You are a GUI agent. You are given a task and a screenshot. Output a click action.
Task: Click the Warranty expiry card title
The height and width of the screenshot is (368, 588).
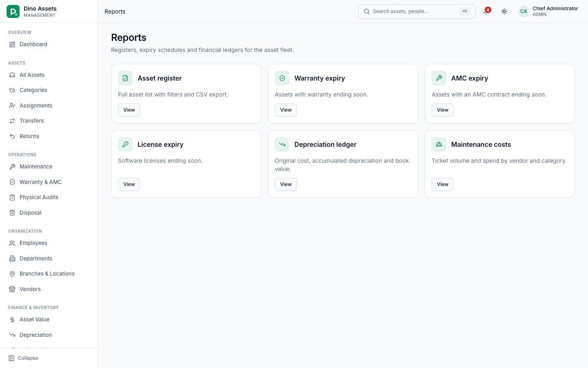[320, 78]
